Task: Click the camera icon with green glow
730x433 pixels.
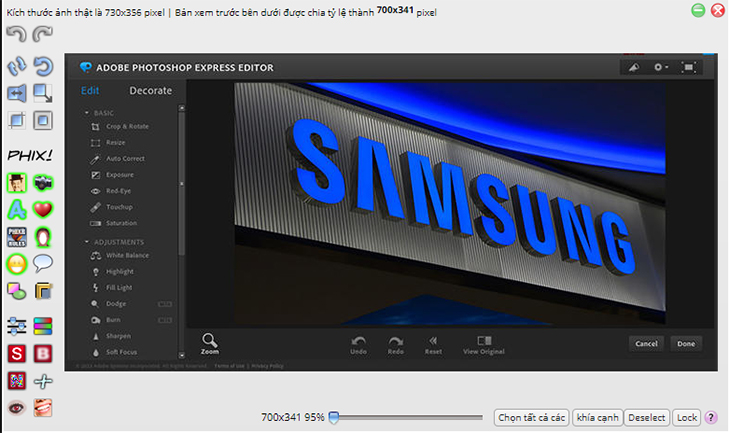Action: tap(43, 183)
